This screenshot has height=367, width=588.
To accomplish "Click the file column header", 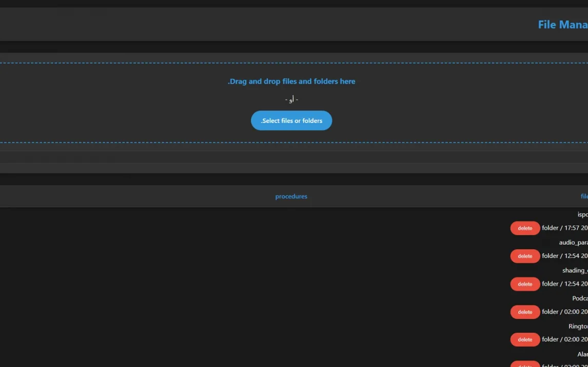I will coord(584,196).
